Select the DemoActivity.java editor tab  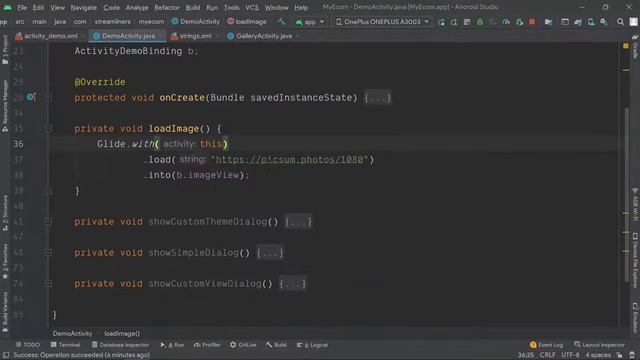126,36
